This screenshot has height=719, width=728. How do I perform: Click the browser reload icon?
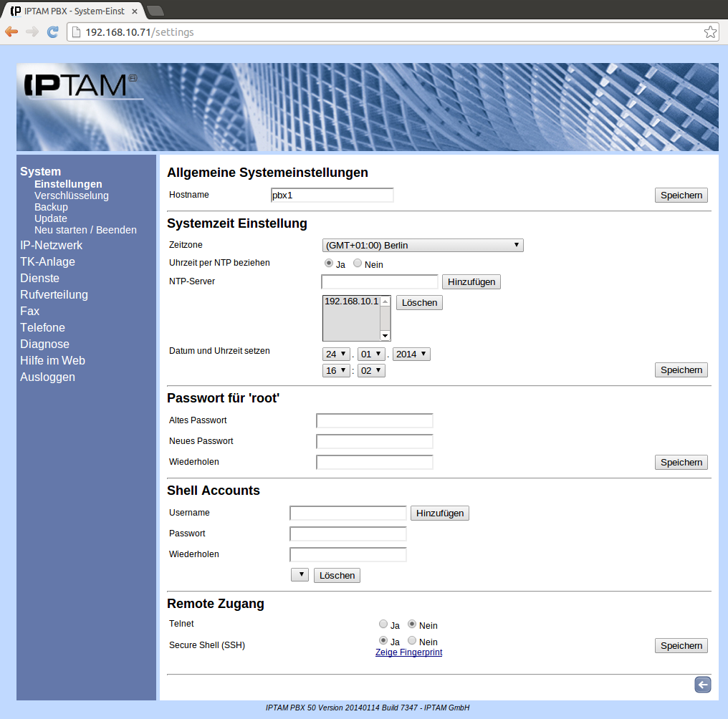click(x=52, y=32)
